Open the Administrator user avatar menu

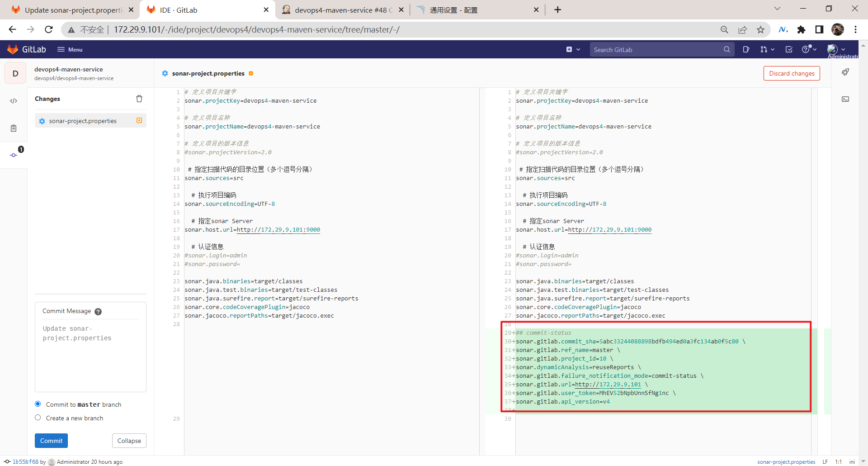[x=836, y=49]
